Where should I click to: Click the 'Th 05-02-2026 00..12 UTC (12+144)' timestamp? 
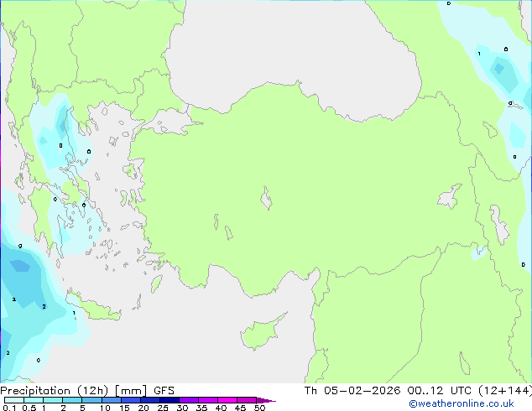pos(418,391)
